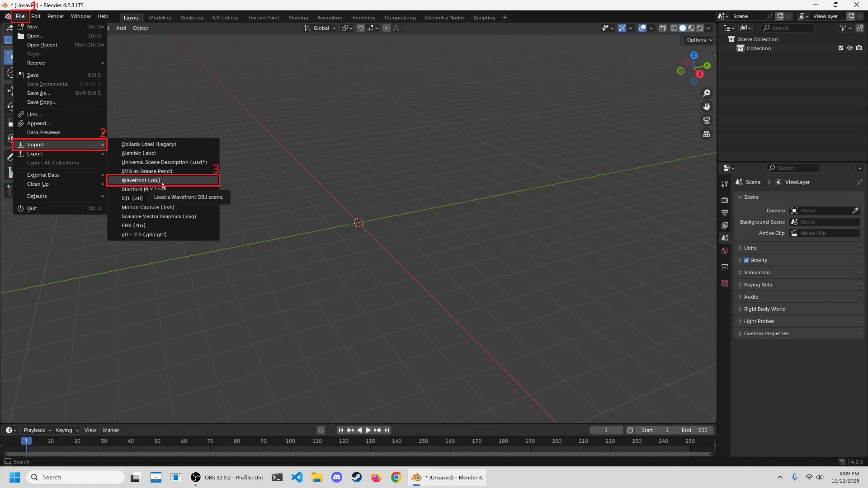Toggle camera view icon in viewport
This screenshot has width=868, height=488.
(707, 121)
